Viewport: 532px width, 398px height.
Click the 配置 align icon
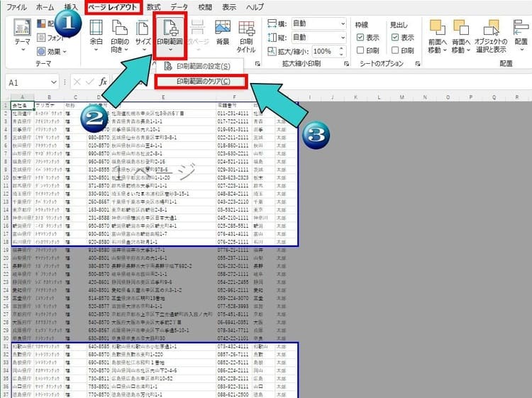point(521,27)
